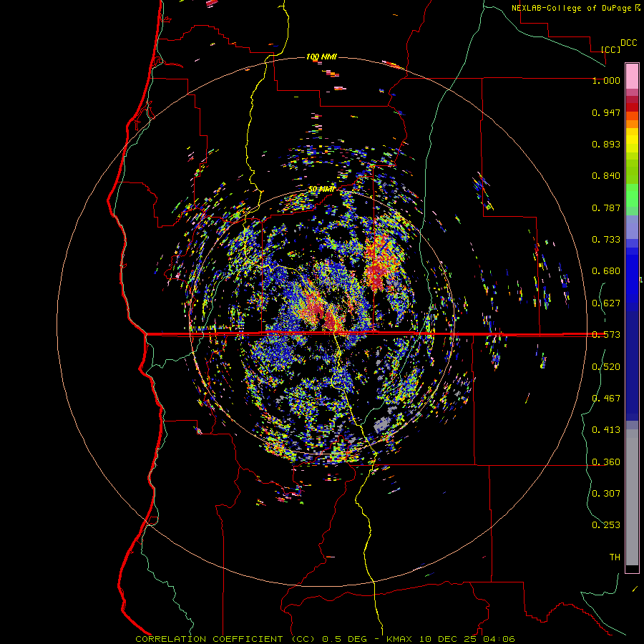
Task: Select the 1.000 scale value
Action: pos(606,80)
